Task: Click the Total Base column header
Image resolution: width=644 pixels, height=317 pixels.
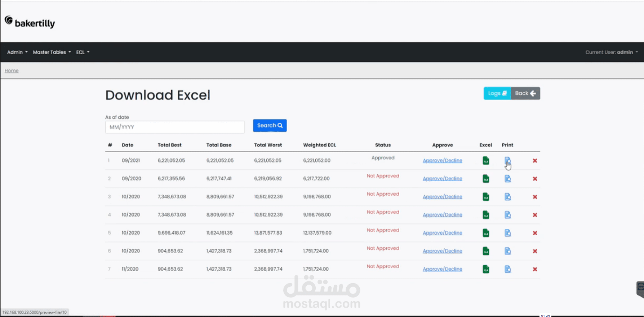Action: (219, 145)
